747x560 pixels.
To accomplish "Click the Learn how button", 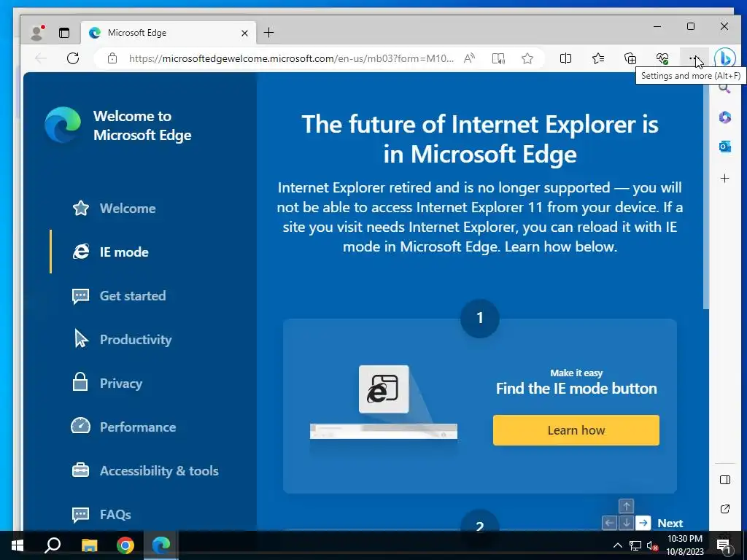I will click(576, 430).
